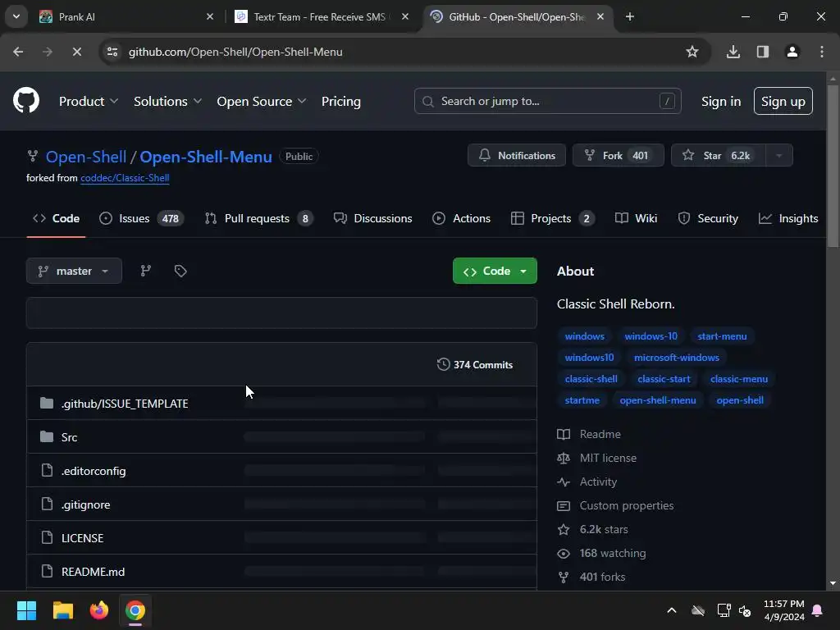Open a new browser tab
This screenshot has width=840, height=630.
[x=630, y=16]
